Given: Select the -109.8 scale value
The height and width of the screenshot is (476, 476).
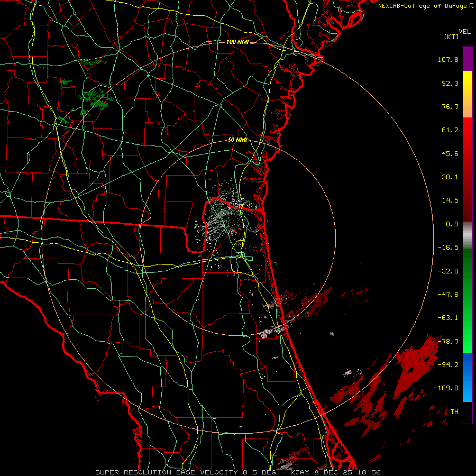Looking at the screenshot, I should (x=446, y=388).
